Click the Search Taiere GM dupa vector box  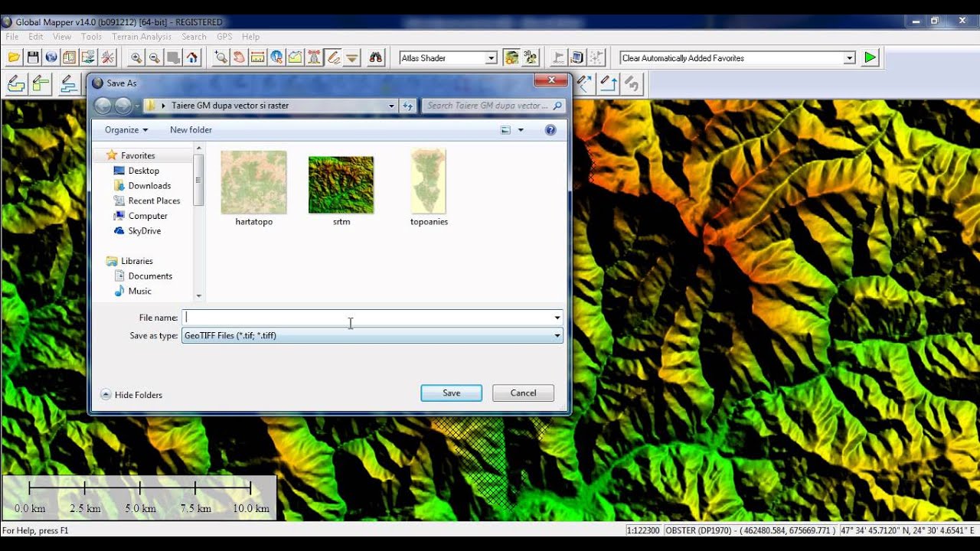(493, 106)
